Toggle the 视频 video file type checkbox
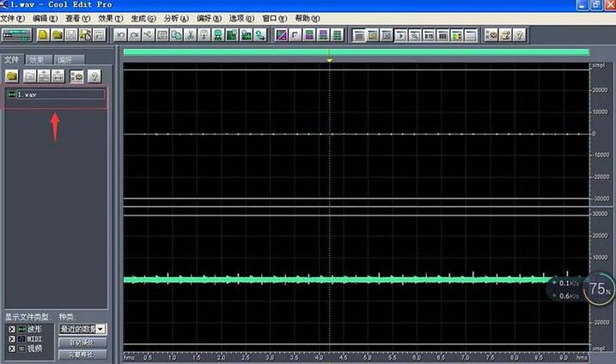 coord(11,348)
